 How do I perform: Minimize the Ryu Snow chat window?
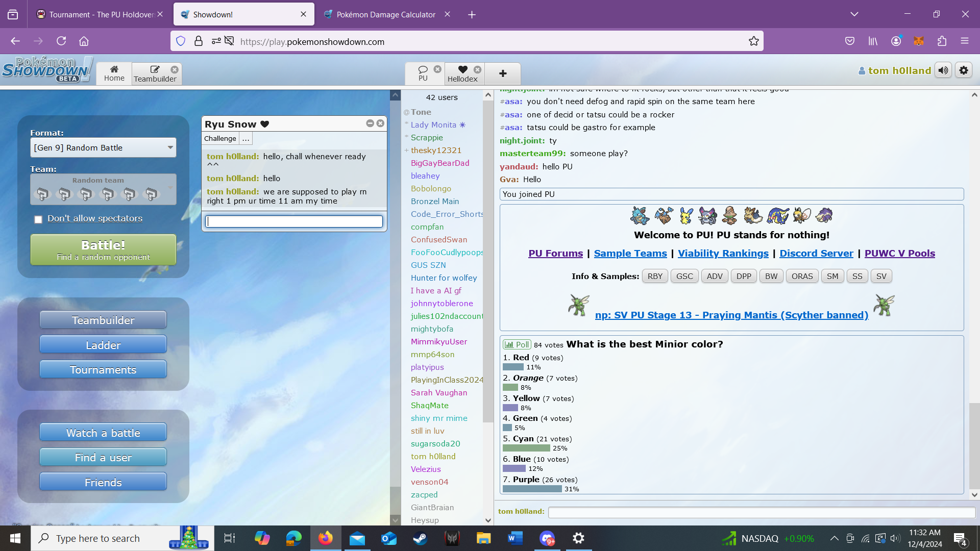[370, 123]
